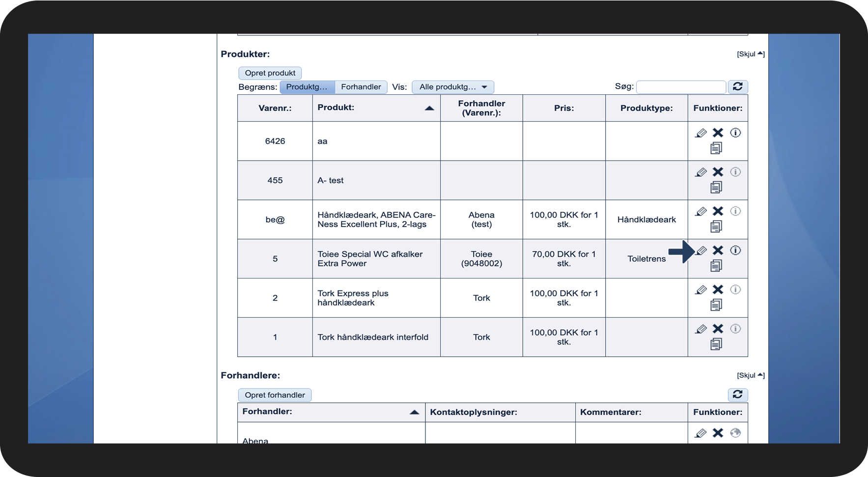Toggle the Forhandler filter button

(361, 87)
